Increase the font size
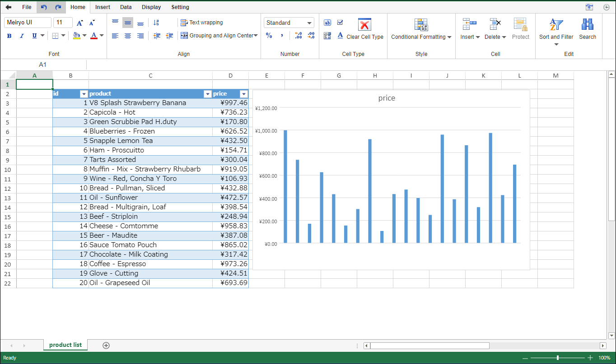The height and width of the screenshot is (364, 616). [80, 23]
